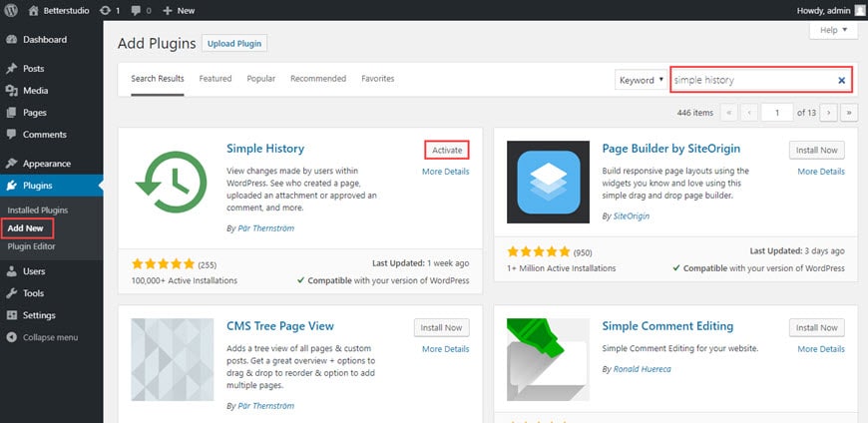This screenshot has width=868, height=423.
Task: Click the Simple Comment Editing marker icon
Action: [x=548, y=359]
